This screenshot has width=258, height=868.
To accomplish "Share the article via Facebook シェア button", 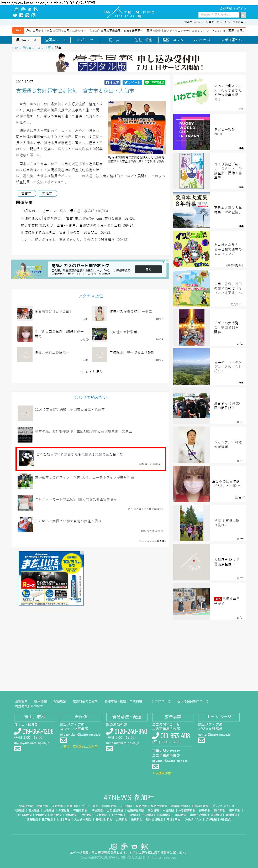I will point(113,82).
